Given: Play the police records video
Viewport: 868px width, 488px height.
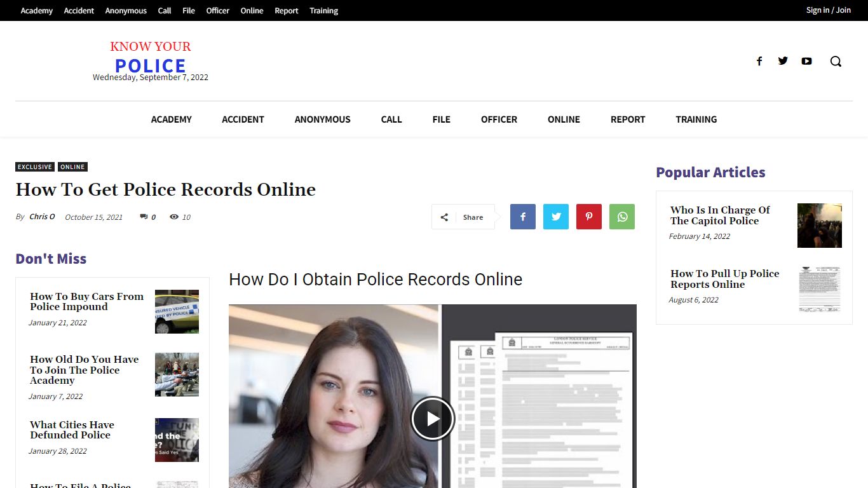Looking at the screenshot, I should coord(433,419).
